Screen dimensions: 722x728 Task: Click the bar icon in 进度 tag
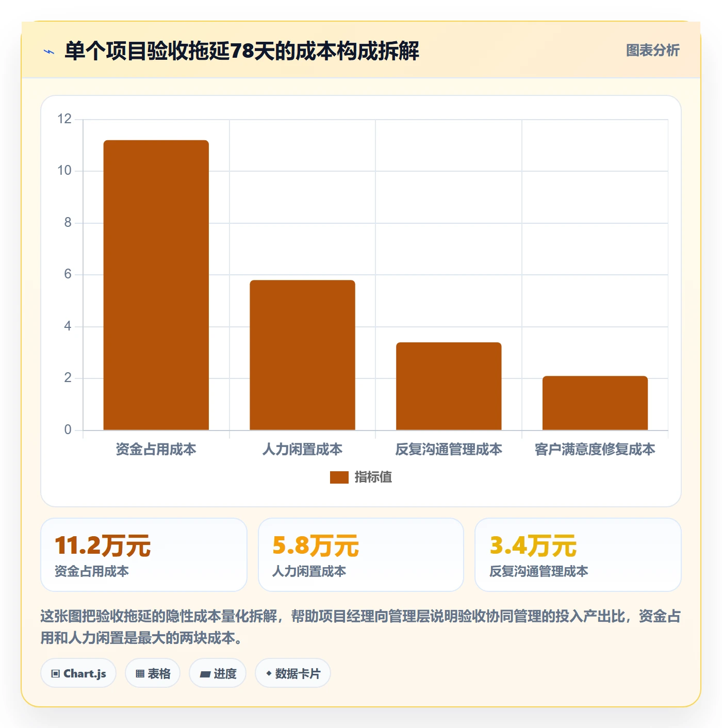pos(205,674)
